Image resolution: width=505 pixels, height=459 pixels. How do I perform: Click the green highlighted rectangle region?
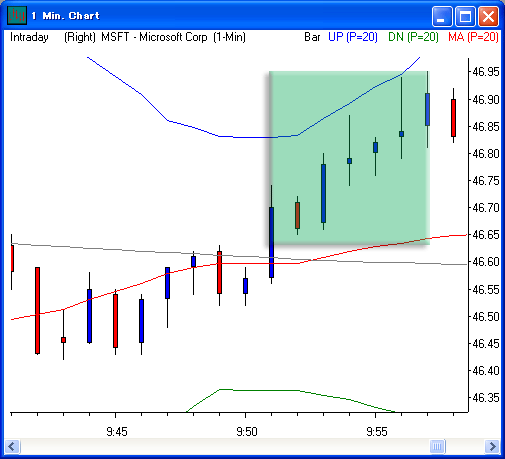point(349,158)
